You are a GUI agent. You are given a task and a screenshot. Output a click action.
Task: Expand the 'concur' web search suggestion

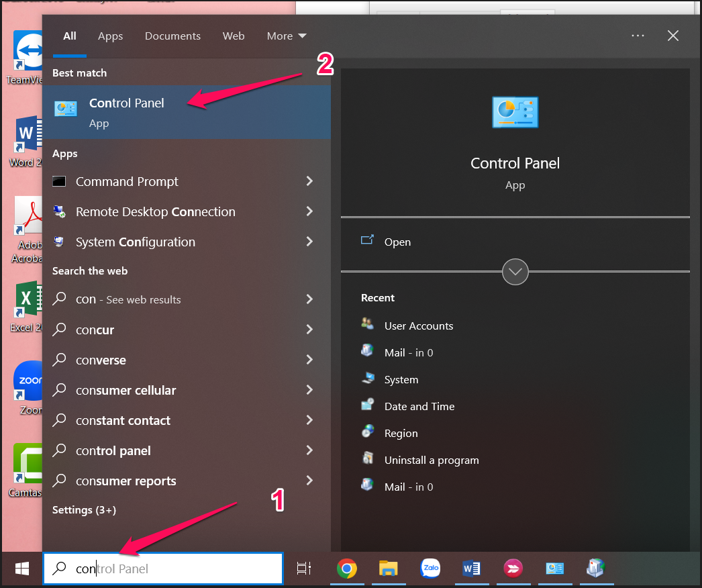click(309, 330)
